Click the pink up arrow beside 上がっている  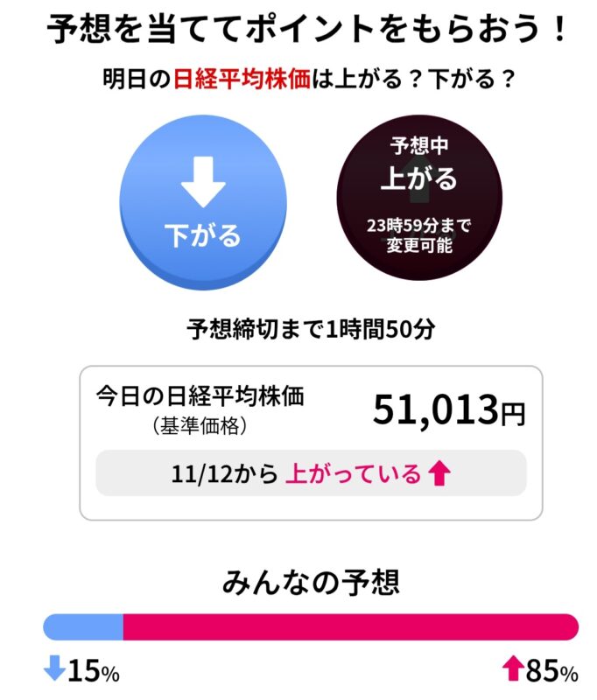[x=439, y=473]
